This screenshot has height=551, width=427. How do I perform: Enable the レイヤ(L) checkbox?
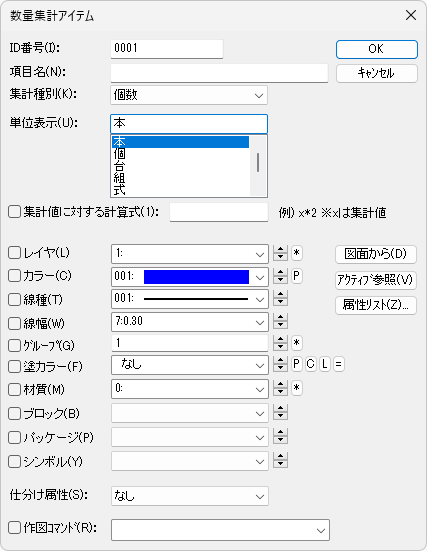click(x=14, y=253)
